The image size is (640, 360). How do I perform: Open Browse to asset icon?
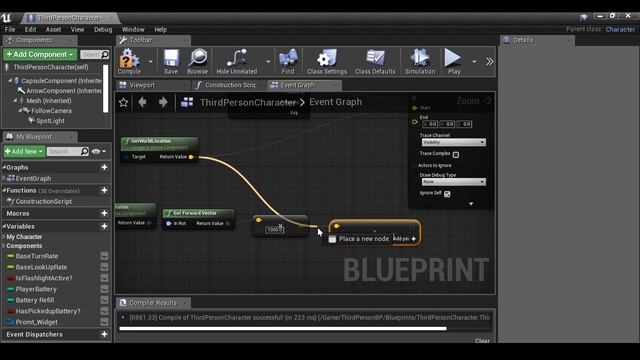tap(198, 61)
